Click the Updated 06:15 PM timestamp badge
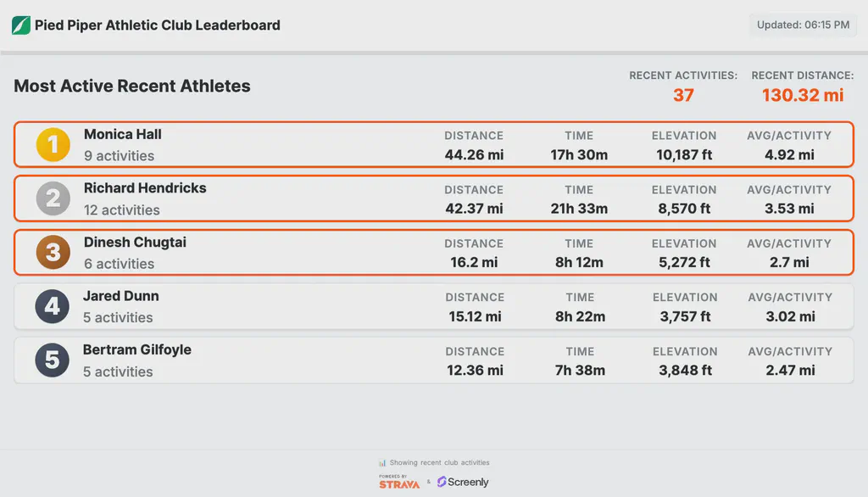The image size is (868, 497). [802, 25]
